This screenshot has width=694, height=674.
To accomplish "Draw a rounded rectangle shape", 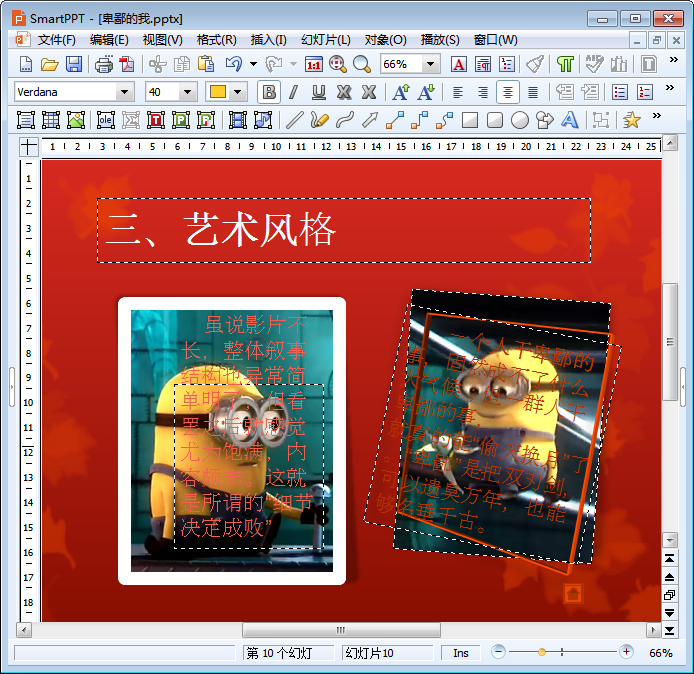I will pyautogui.click(x=495, y=120).
